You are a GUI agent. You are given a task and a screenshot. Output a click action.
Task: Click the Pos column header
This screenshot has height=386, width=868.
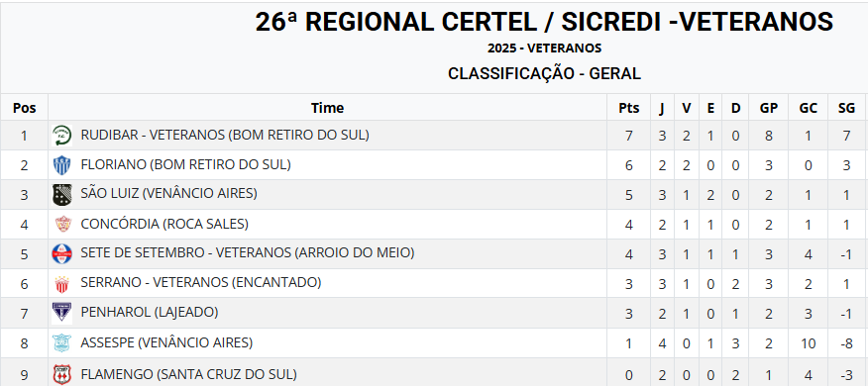click(x=25, y=108)
